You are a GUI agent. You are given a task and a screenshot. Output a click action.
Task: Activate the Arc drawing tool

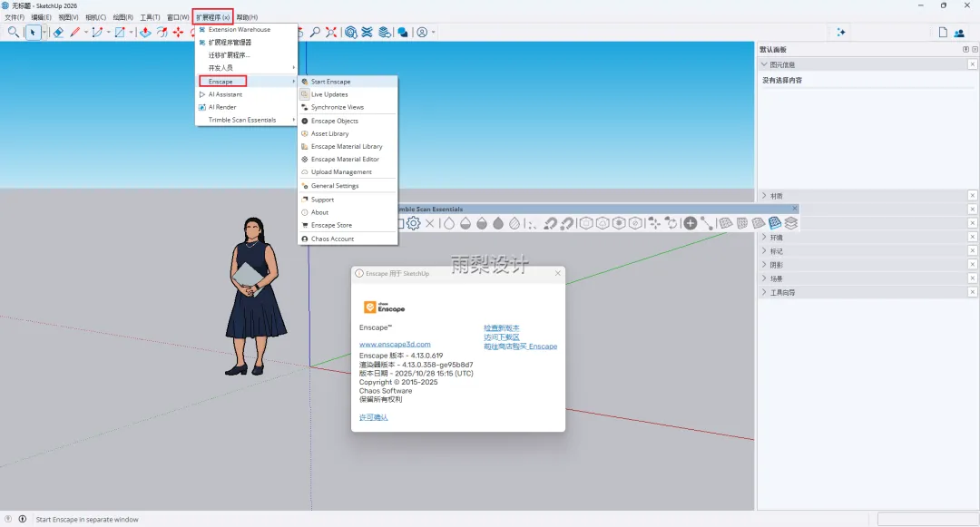[x=97, y=32]
